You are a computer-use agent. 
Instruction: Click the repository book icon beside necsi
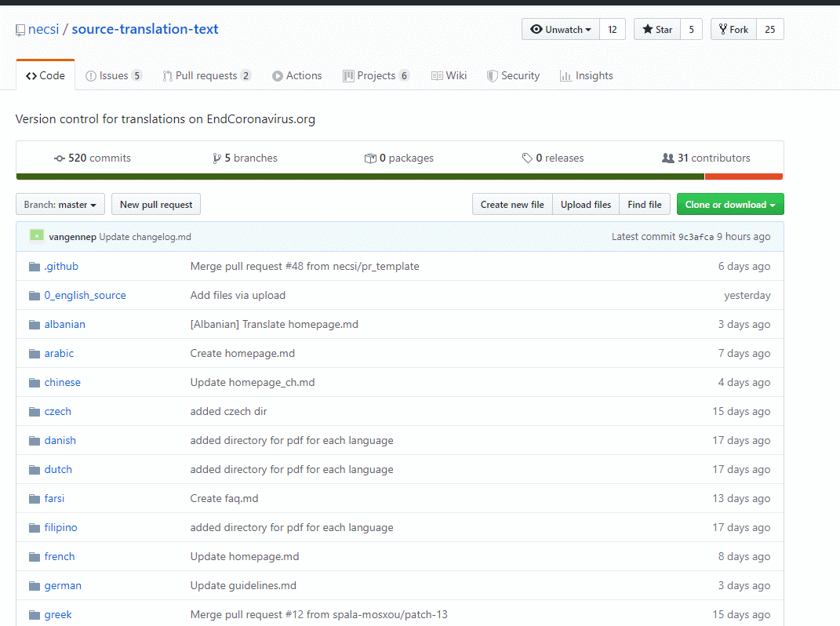tap(20, 30)
